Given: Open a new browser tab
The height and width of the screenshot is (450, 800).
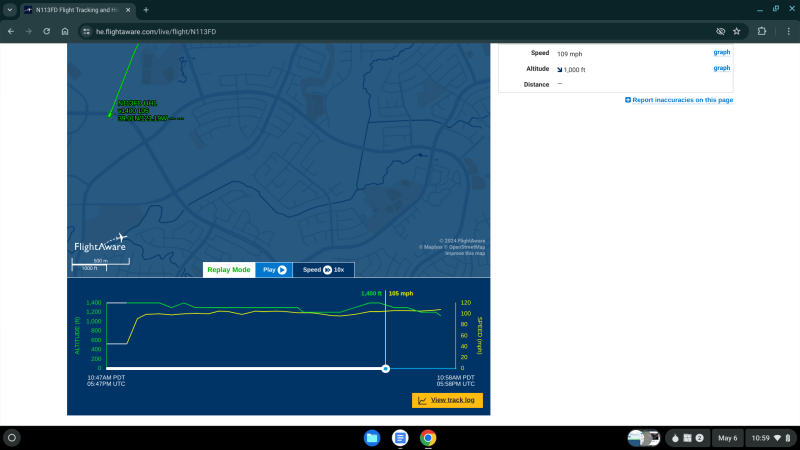Looking at the screenshot, I should 146,10.
